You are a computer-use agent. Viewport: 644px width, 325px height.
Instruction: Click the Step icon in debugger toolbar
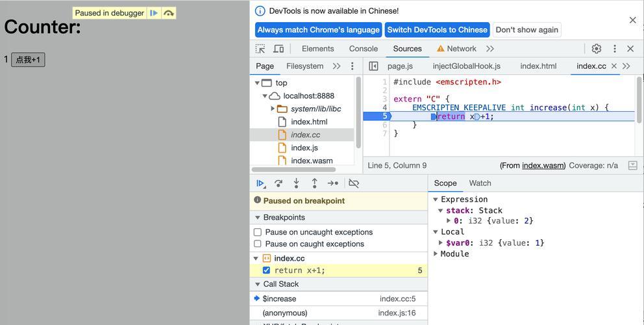click(x=332, y=183)
